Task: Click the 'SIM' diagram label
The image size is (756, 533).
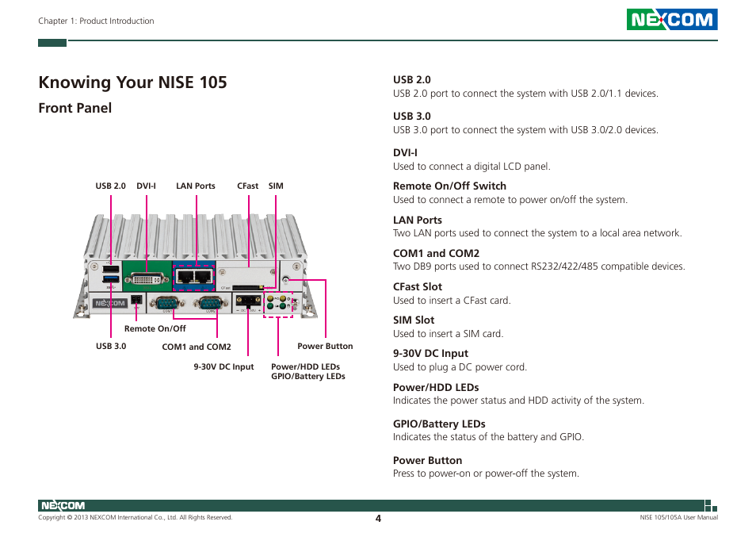Action: point(276,186)
